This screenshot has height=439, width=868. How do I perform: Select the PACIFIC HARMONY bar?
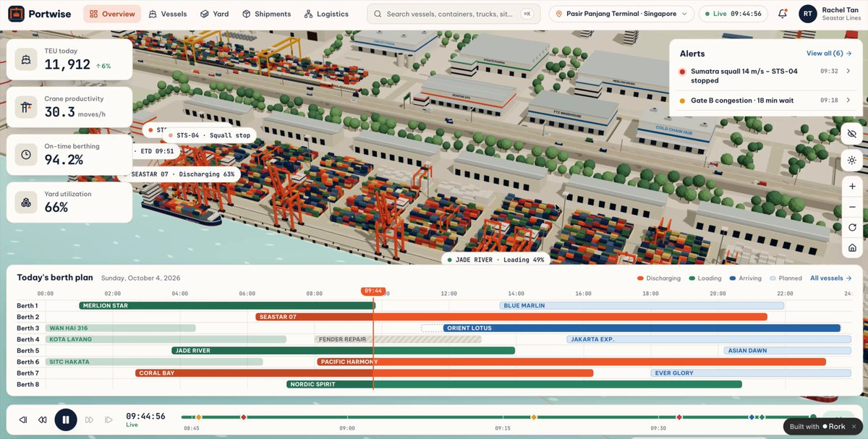571,362
